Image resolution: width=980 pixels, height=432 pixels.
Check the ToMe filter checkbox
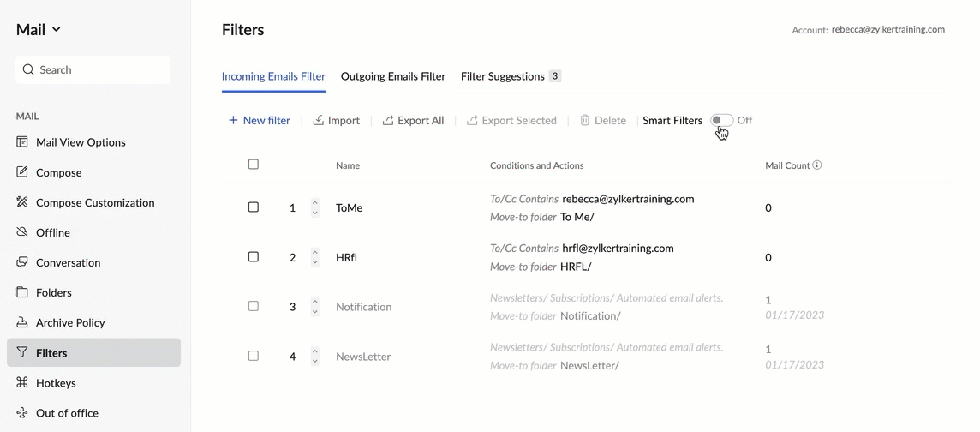(x=253, y=207)
